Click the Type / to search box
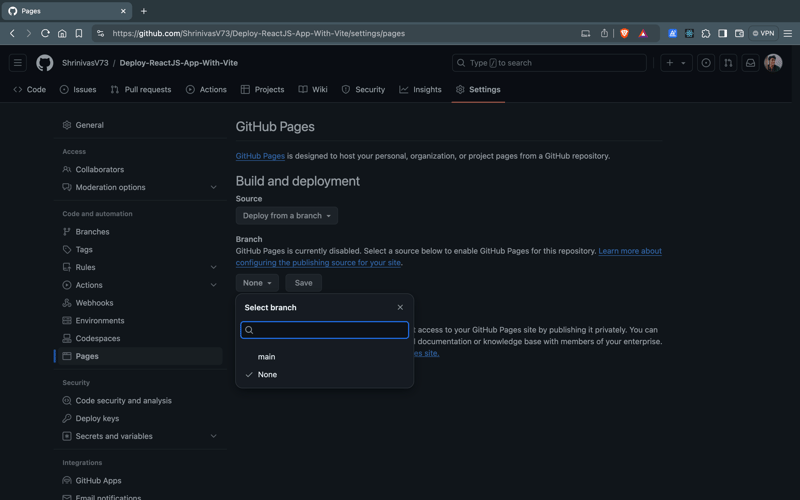 [549, 63]
